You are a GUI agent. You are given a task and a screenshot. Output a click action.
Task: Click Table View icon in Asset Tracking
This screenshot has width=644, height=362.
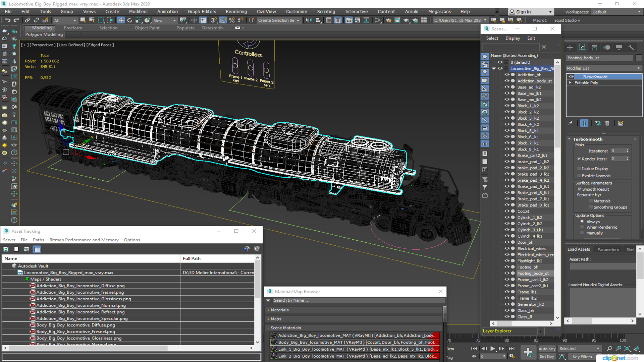[x=37, y=249]
